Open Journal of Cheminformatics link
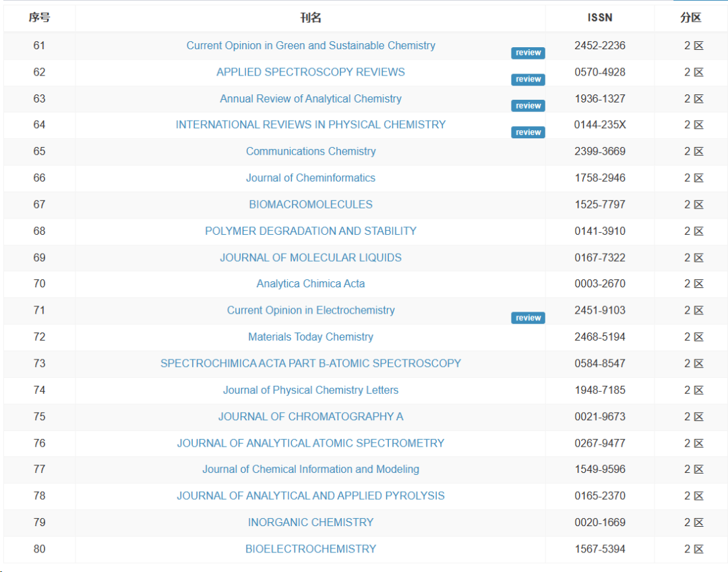728x572 pixels. tap(311, 177)
